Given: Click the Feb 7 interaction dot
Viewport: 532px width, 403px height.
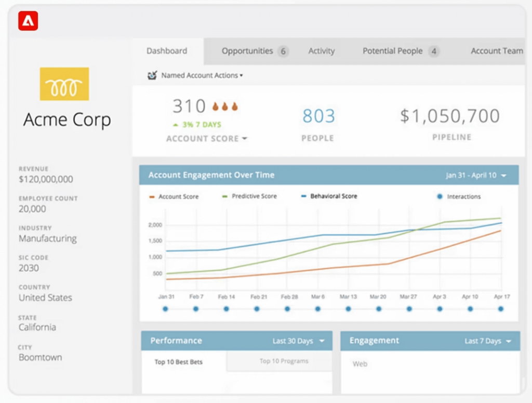Looking at the screenshot, I should (x=196, y=309).
